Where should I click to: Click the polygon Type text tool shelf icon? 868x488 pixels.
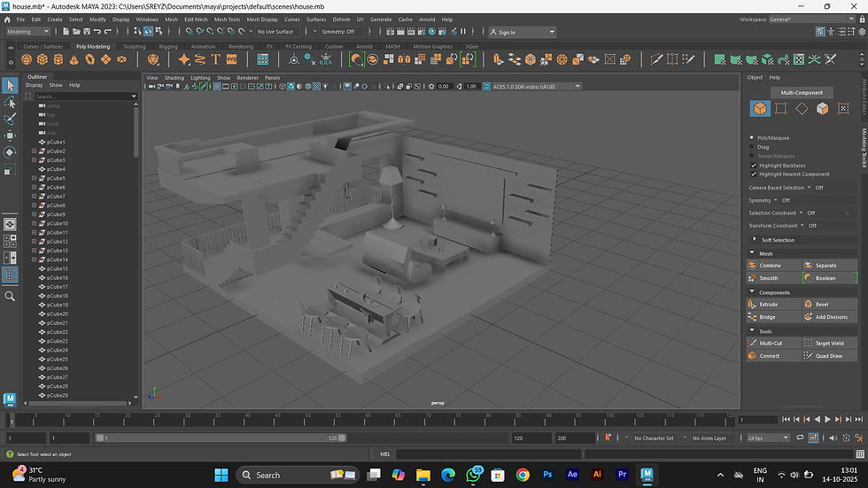tap(216, 59)
